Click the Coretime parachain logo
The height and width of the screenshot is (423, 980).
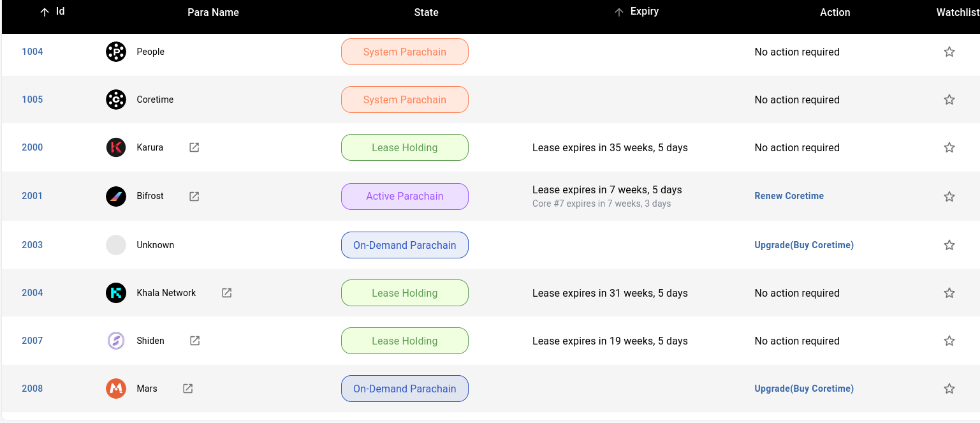click(116, 100)
